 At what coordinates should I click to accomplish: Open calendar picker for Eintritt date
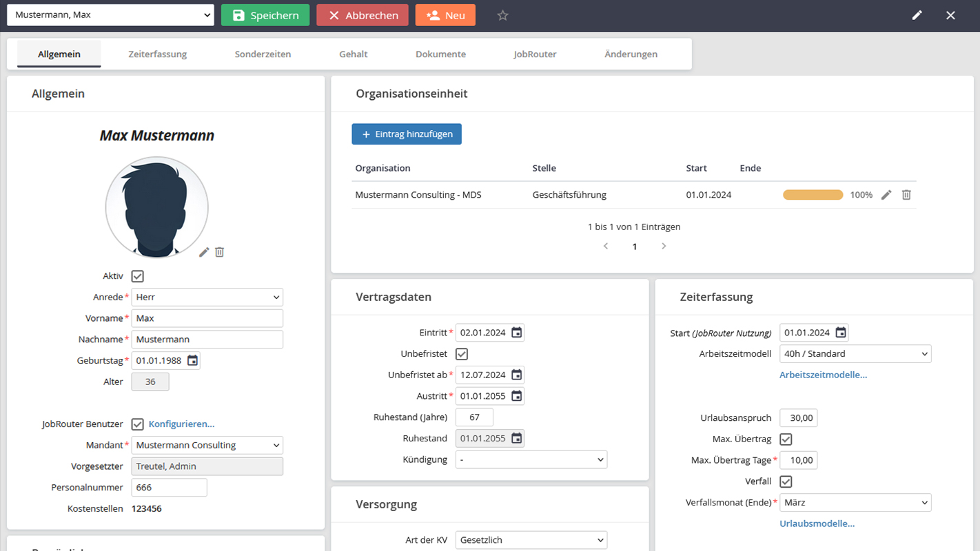tap(516, 333)
